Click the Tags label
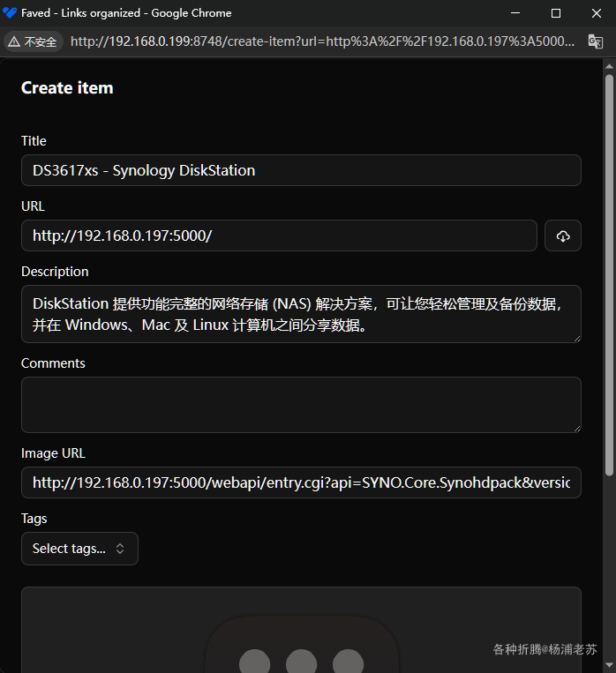616x673 pixels. [x=34, y=519]
